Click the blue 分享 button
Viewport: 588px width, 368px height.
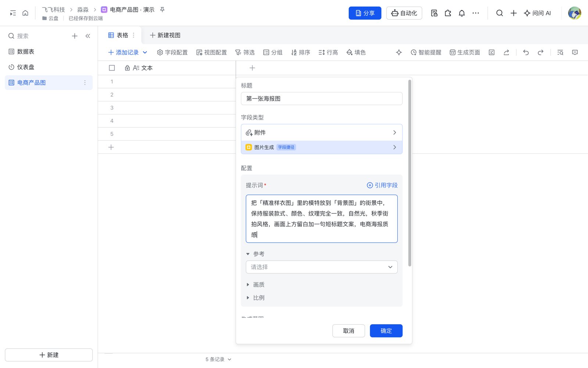pyautogui.click(x=365, y=13)
